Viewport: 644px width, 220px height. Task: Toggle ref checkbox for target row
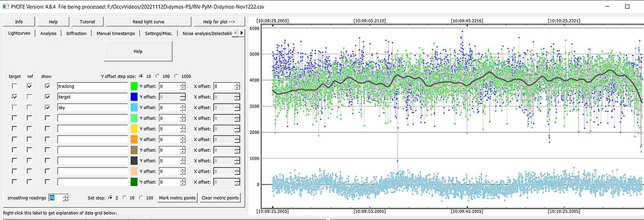29,97
